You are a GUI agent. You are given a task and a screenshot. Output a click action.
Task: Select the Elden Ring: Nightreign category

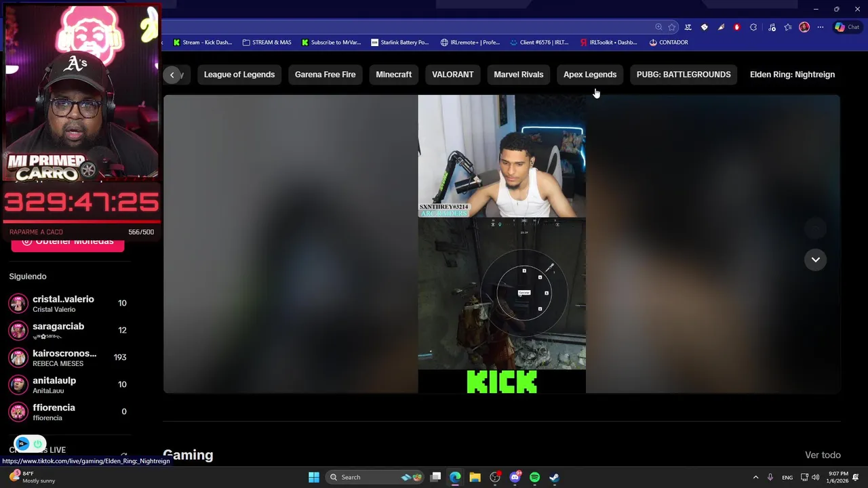[792, 75]
